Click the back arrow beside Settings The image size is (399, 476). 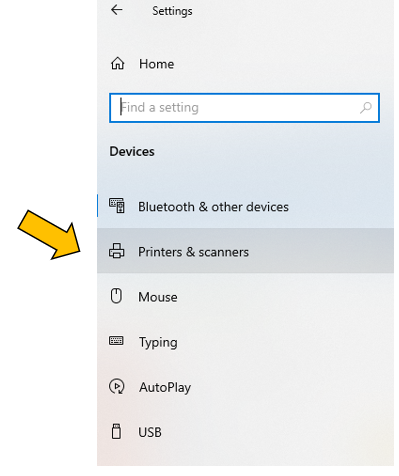(117, 10)
